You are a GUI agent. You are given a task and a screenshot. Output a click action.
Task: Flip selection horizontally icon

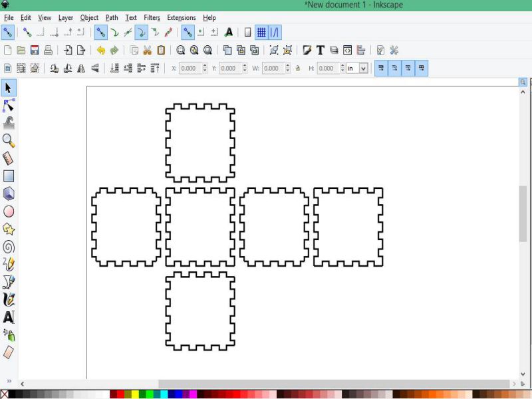click(81, 68)
